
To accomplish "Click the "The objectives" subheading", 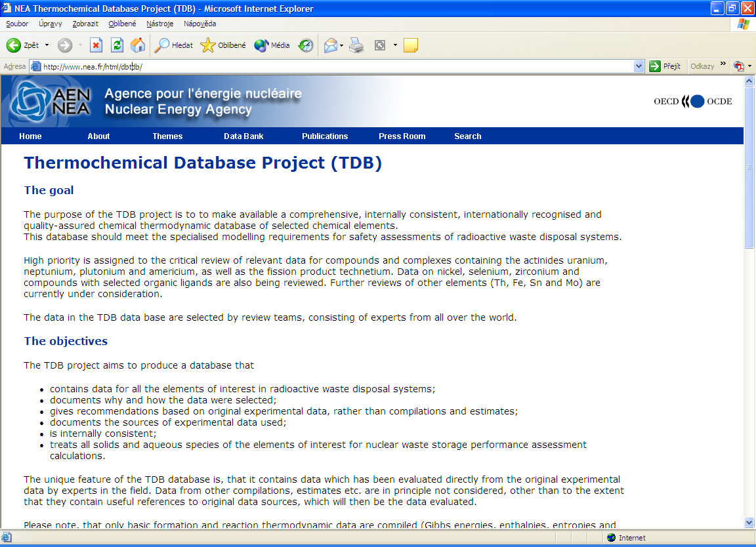I will tap(66, 341).
